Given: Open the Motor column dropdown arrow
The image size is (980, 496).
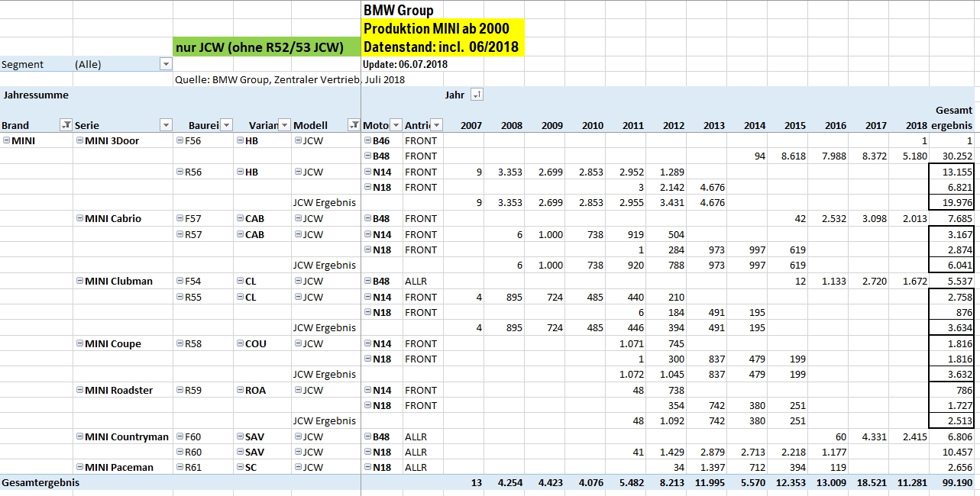Looking at the screenshot, I should point(396,125).
